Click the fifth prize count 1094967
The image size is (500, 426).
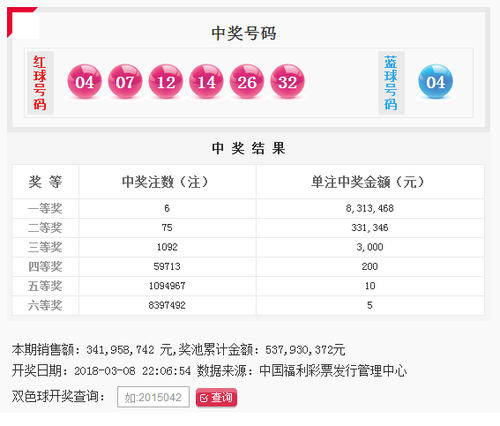[167, 286]
